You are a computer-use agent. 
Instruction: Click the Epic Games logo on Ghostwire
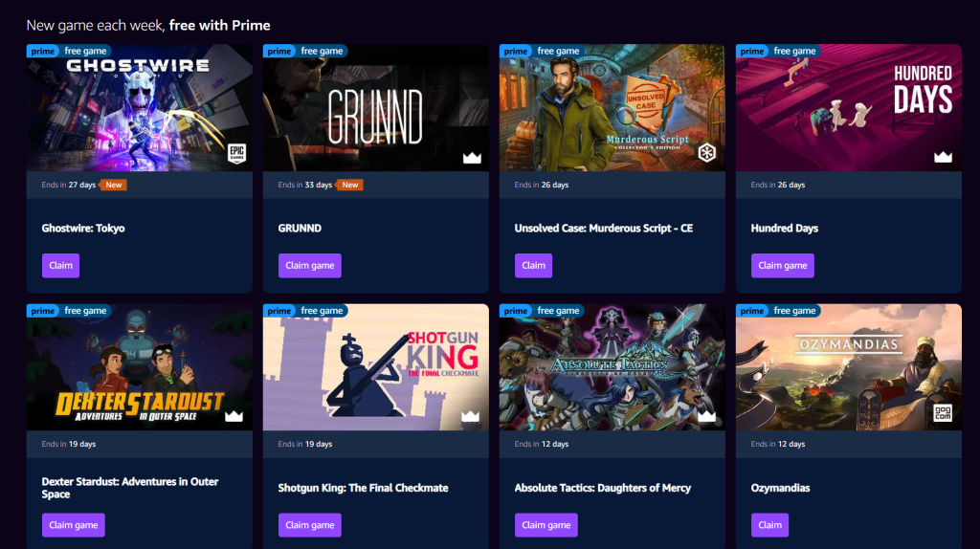[236, 152]
